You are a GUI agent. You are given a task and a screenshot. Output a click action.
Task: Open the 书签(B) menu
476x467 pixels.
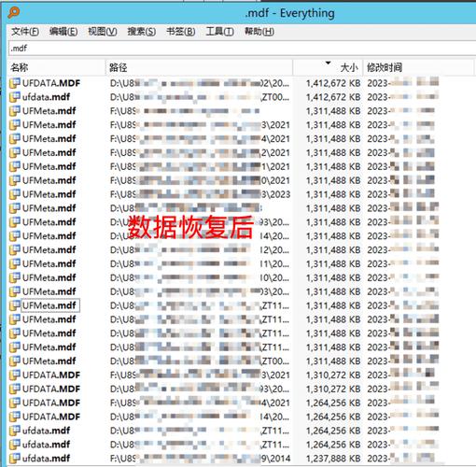click(181, 32)
